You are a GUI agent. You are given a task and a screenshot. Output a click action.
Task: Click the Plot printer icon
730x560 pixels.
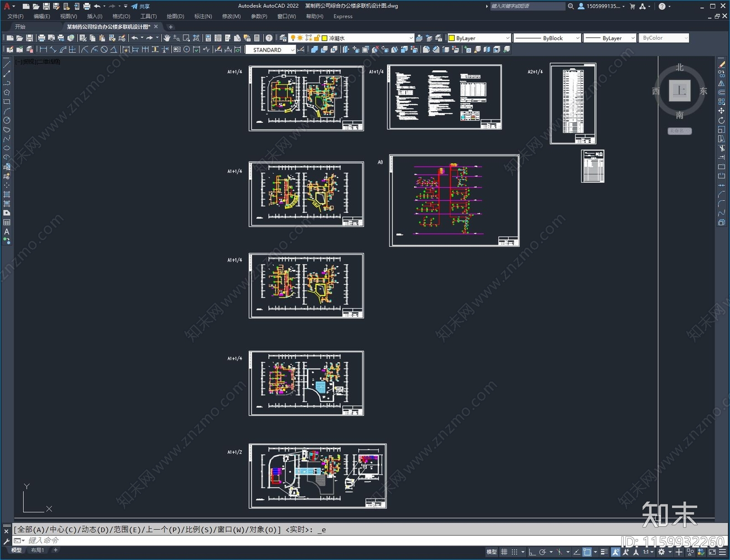[42, 38]
